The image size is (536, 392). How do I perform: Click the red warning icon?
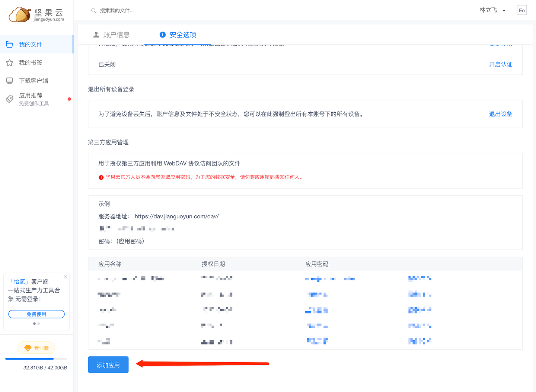point(101,177)
